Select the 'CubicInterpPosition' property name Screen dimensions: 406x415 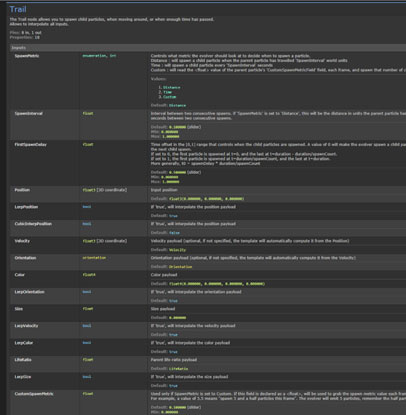pyautogui.click(x=33, y=224)
